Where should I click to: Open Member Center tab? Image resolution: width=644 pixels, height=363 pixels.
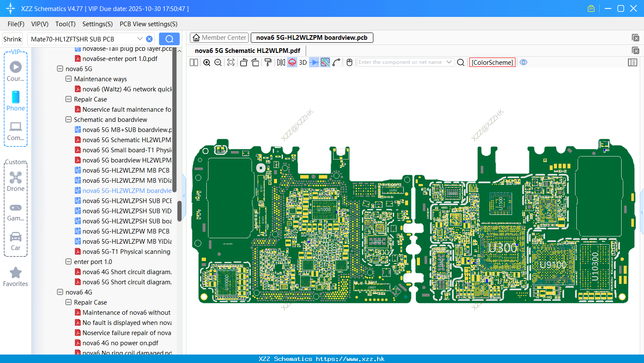[x=219, y=38]
